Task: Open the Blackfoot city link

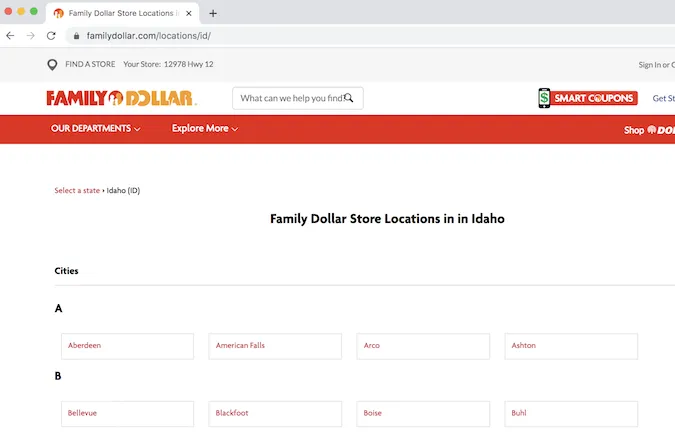Action: click(275, 414)
